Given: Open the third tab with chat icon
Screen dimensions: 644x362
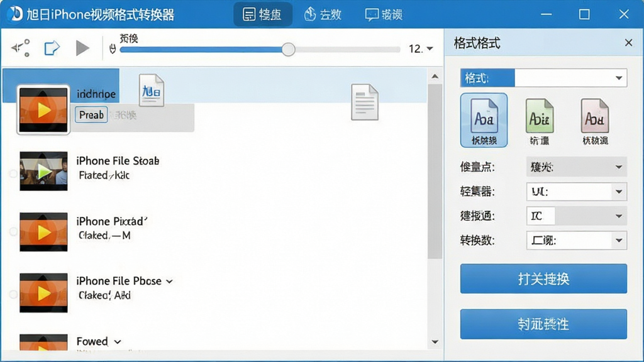Looking at the screenshot, I should click(384, 14).
